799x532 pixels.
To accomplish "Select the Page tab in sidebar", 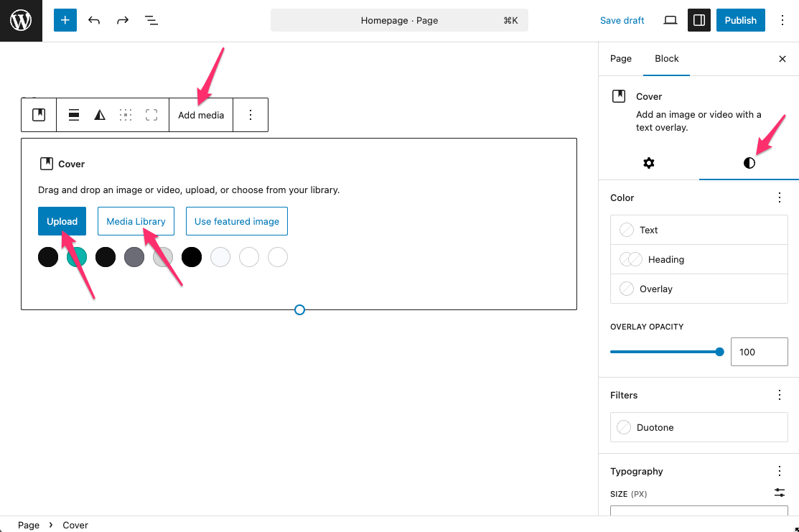I will [x=621, y=59].
